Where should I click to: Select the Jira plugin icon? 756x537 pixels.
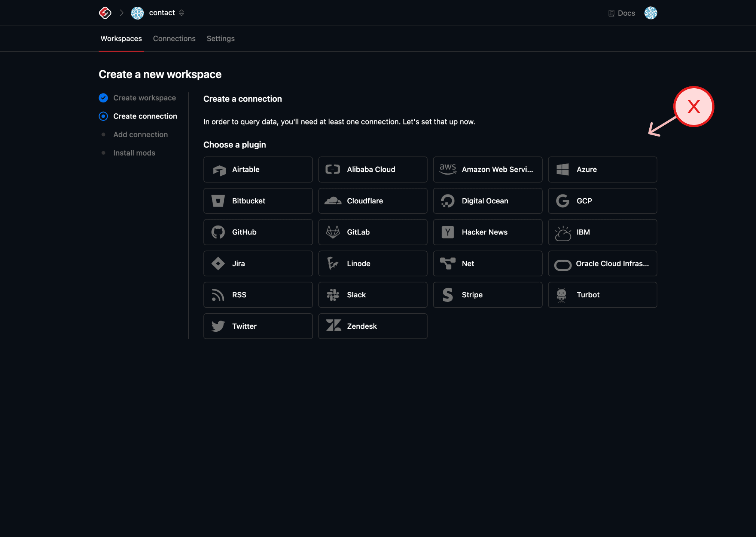pos(220,263)
